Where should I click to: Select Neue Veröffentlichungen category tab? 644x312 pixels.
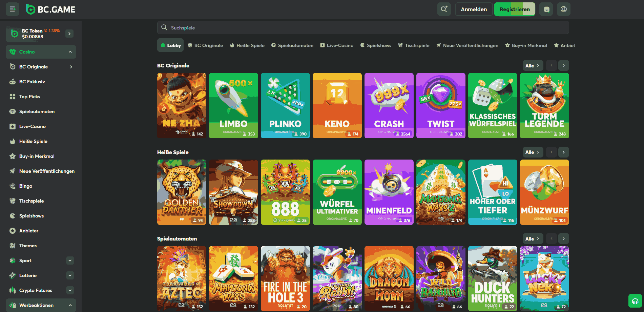467,45
